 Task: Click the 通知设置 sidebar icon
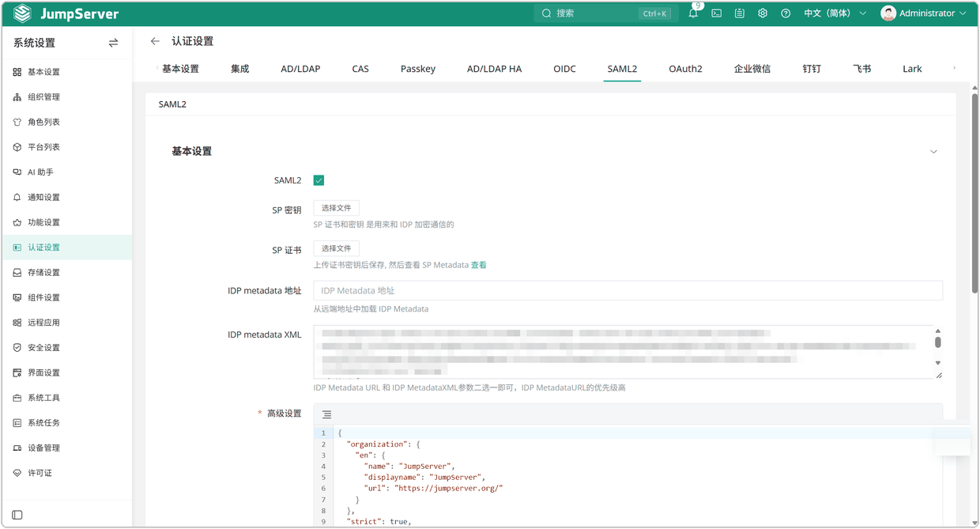point(17,198)
